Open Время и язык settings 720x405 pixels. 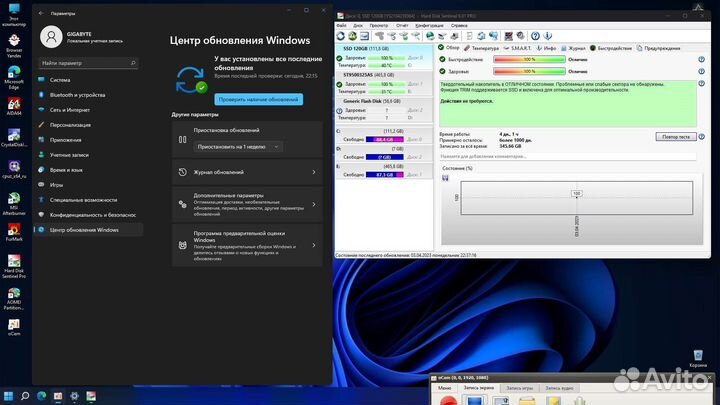tap(89, 170)
